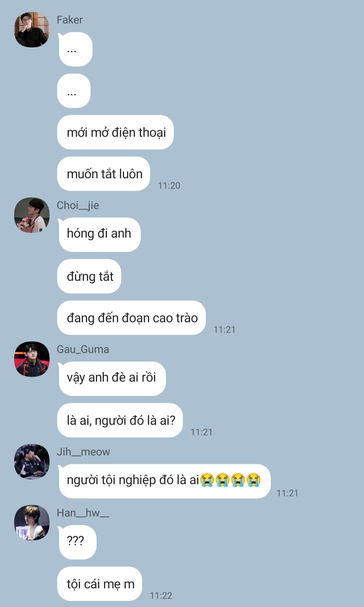Tap Jih__meow's profile photo
The height and width of the screenshot is (607, 364).
(32, 462)
